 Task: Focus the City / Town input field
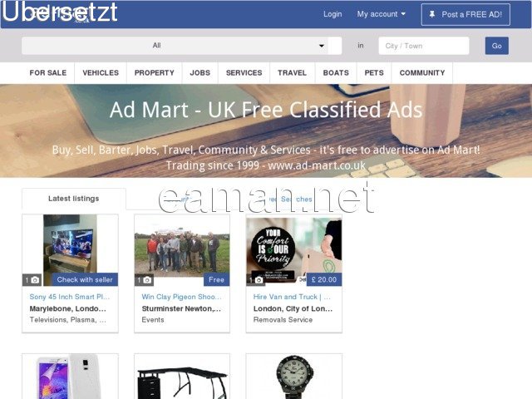(x=424, y=46)
